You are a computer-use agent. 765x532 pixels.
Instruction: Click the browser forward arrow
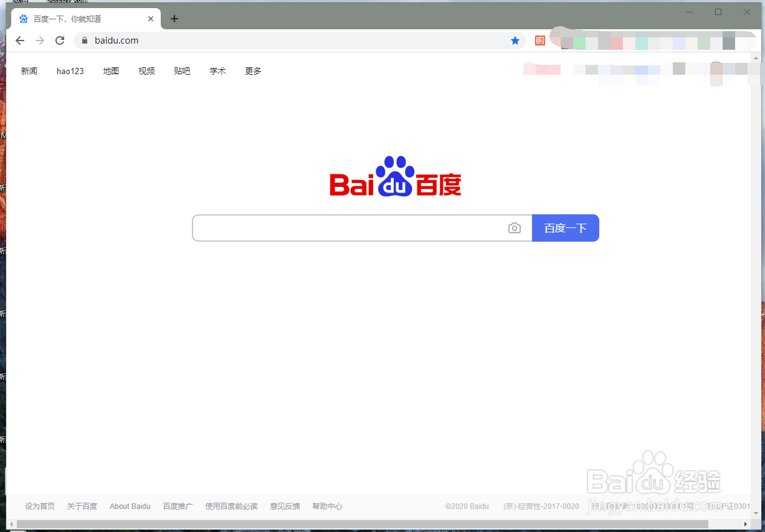[x=40, y=40]
